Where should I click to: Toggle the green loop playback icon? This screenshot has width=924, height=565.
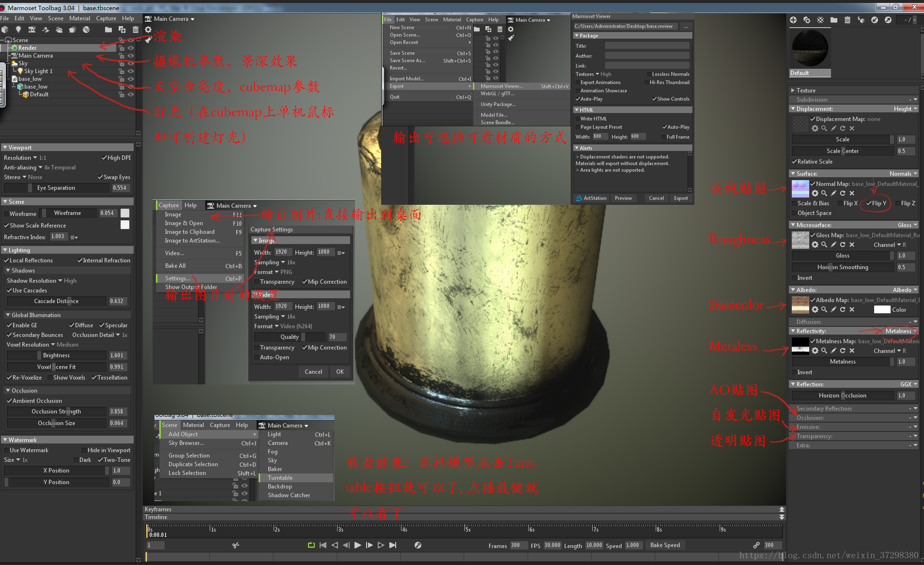coord(311,545)
